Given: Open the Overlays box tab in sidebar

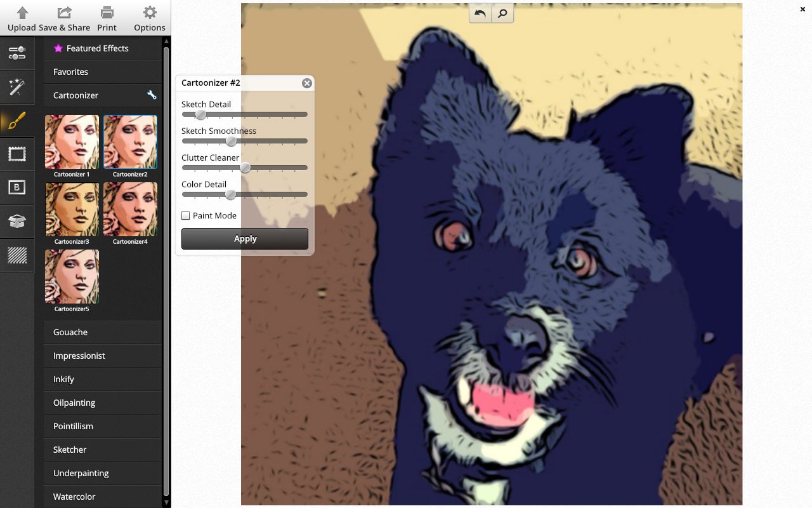Looking at the screenshot, I should [x=17, y=221].
